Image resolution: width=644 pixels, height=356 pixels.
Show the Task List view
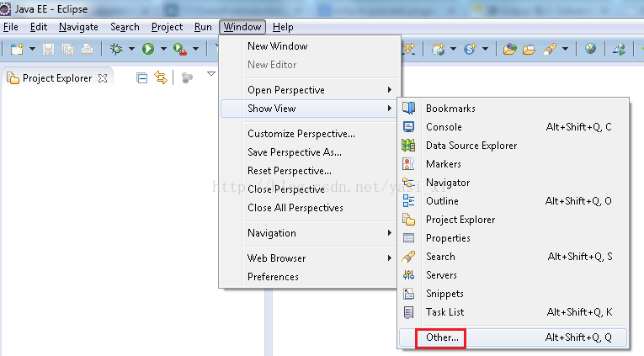coord(513,312)
